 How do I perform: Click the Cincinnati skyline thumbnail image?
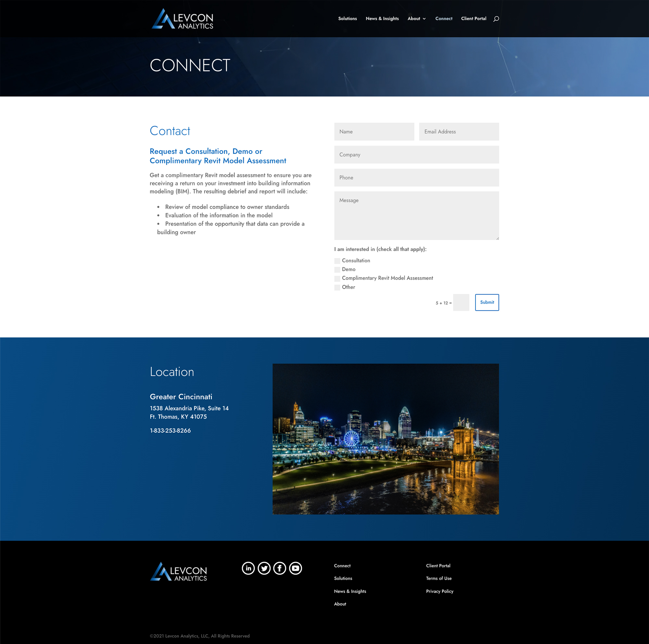click(386, 439)
